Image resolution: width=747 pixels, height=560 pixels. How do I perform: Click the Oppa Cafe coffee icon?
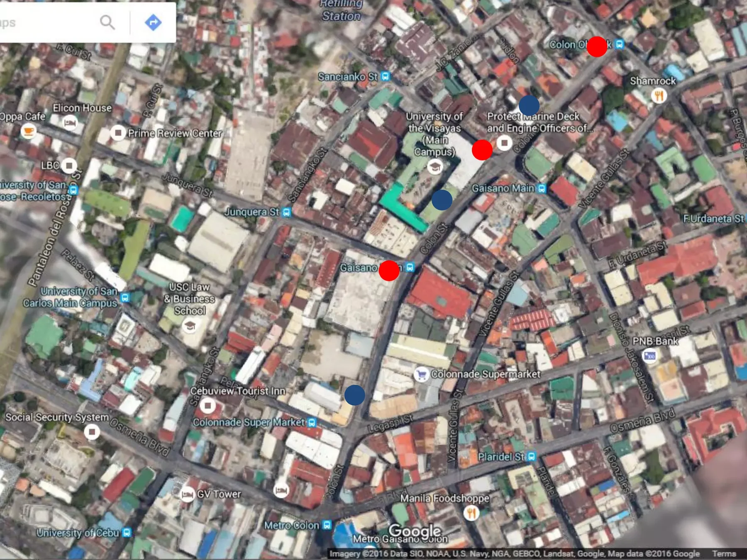tap(28, 131)
